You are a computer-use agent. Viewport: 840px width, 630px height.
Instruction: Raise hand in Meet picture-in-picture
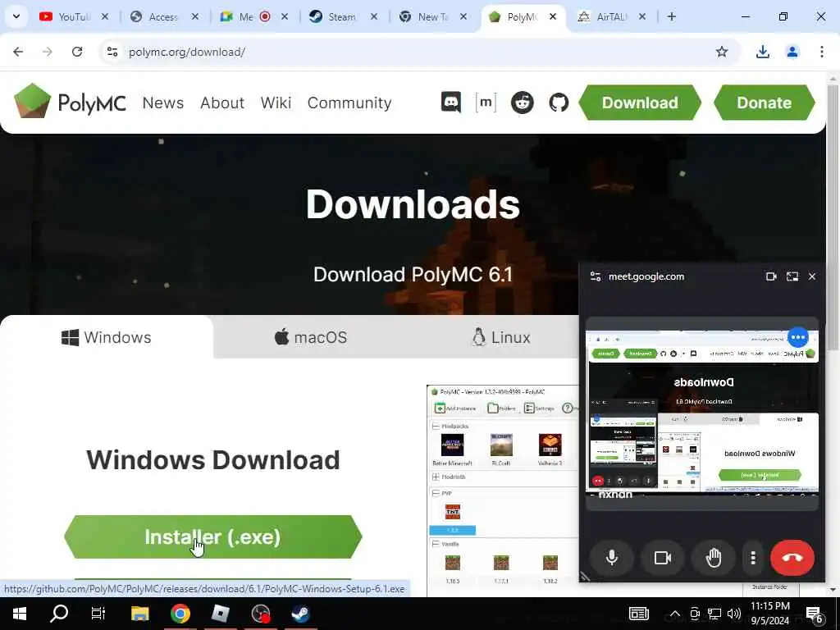pyautogui.click(x=714, y=558)
